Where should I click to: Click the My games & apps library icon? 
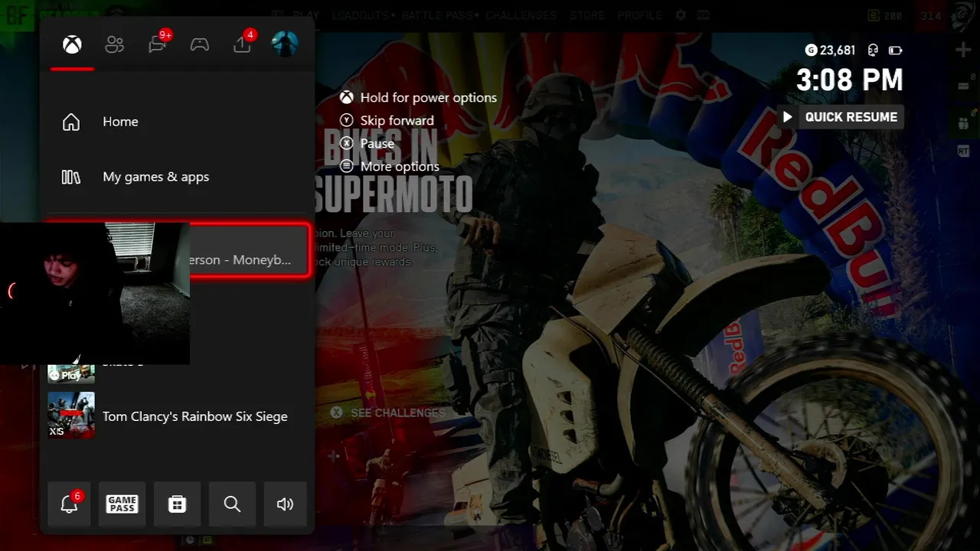click(x=71, y=177)
